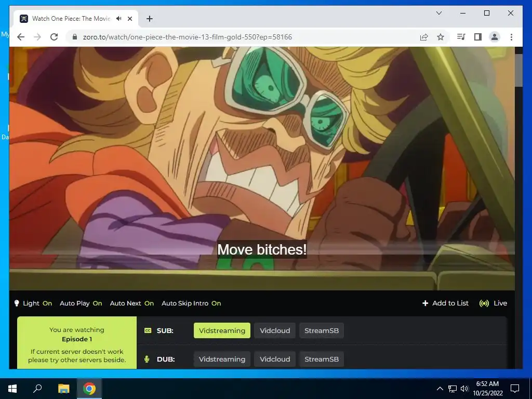Click the 'Episode 1' text

(77, 339)
